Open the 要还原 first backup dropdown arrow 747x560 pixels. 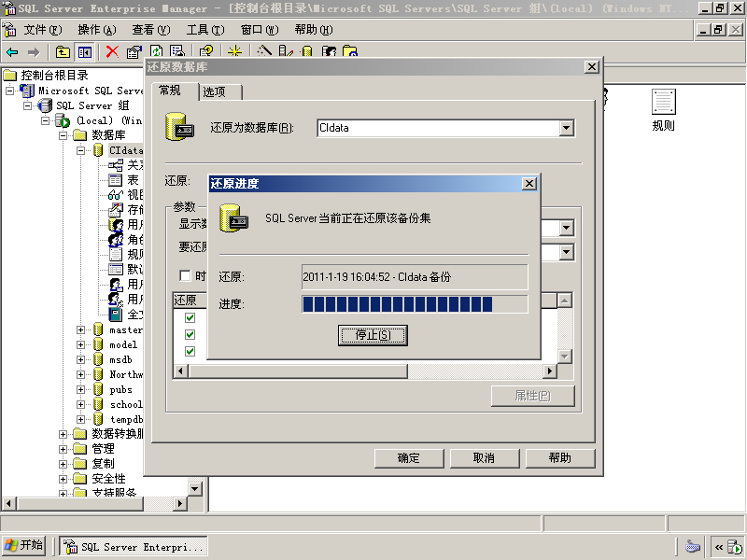tap(566, 252)
